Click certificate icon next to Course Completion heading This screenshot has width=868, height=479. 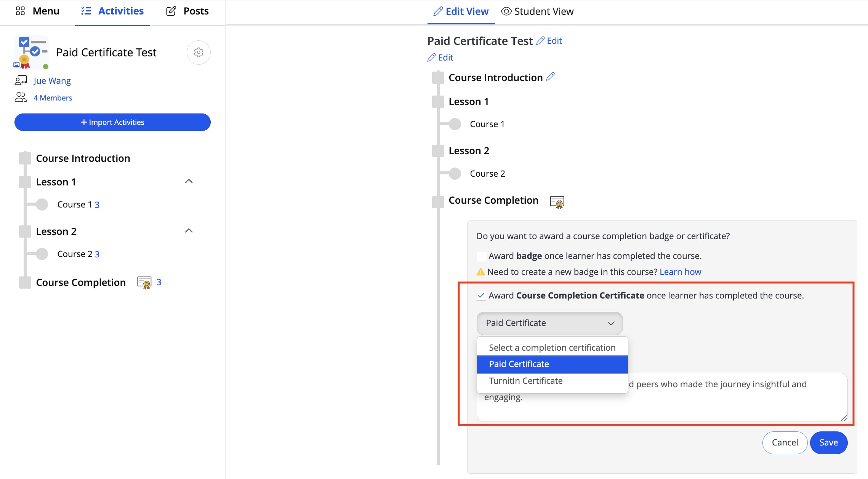click(557, 202)
